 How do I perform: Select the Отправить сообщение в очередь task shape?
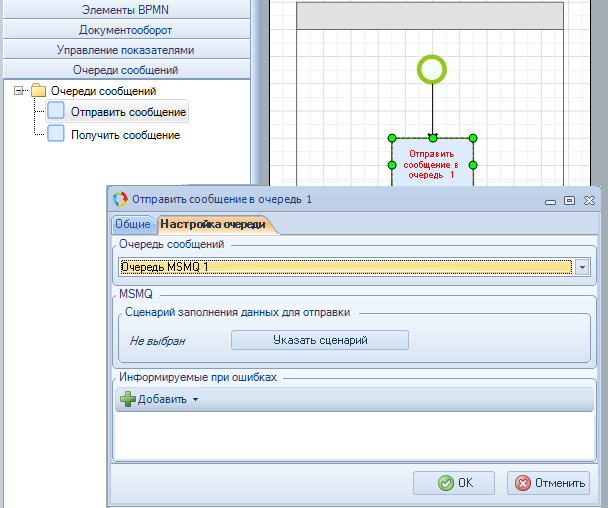point(432,163)
